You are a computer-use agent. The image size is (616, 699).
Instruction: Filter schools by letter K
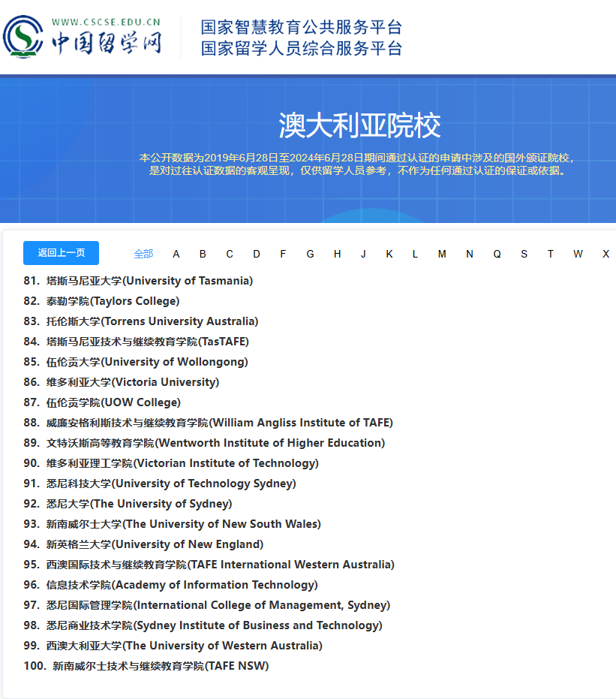pyautogui.click(x=389, y=254)
